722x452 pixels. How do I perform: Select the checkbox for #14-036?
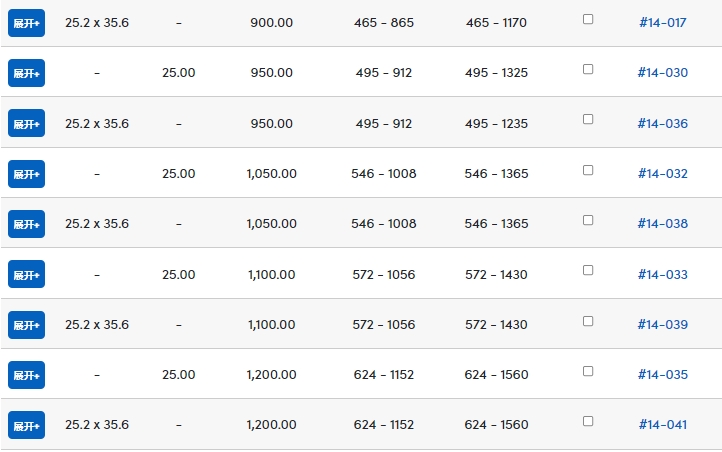coord(588,119)
